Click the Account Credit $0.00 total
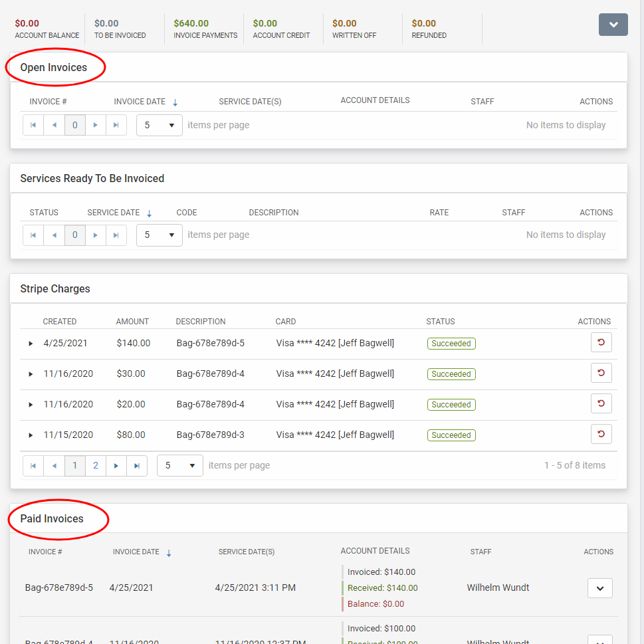 coord(265,23)
